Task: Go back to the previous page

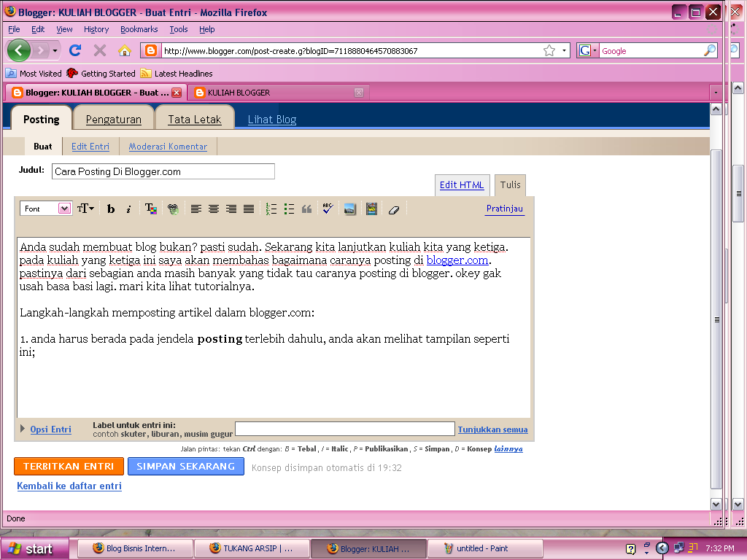Action: 18,50
